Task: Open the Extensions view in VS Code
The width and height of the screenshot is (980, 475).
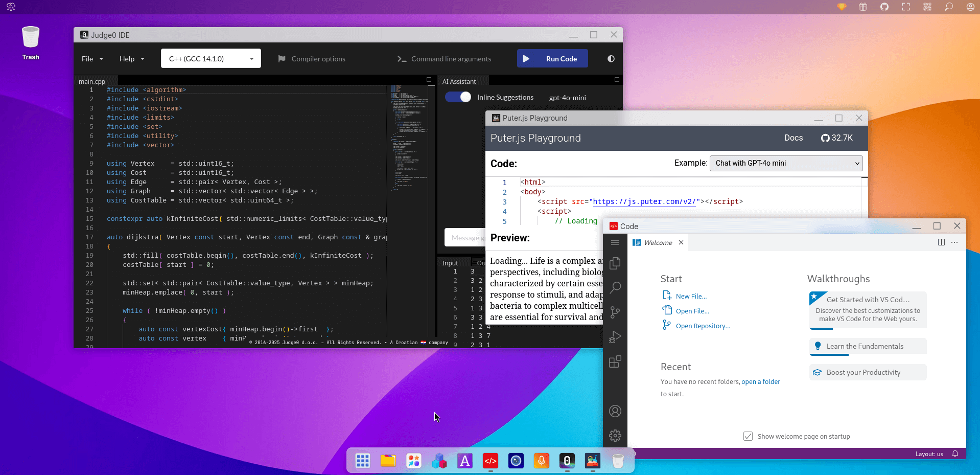Action: pos(615,361)
